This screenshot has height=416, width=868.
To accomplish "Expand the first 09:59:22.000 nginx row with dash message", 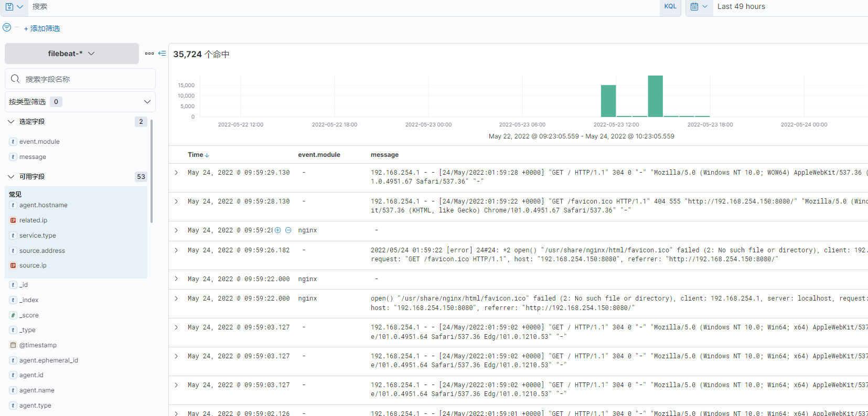I will [176, 279].
